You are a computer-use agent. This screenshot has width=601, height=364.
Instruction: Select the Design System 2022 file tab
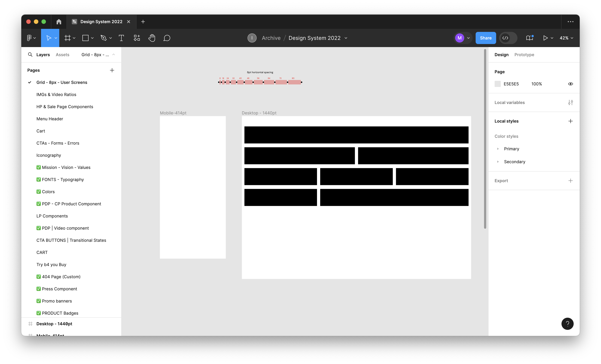(101, 22)
